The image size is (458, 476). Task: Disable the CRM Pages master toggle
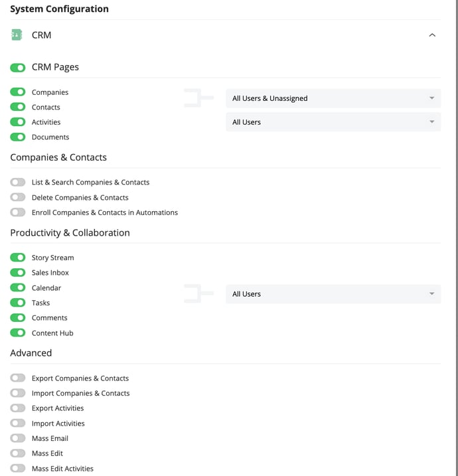[x=18, y=68]
